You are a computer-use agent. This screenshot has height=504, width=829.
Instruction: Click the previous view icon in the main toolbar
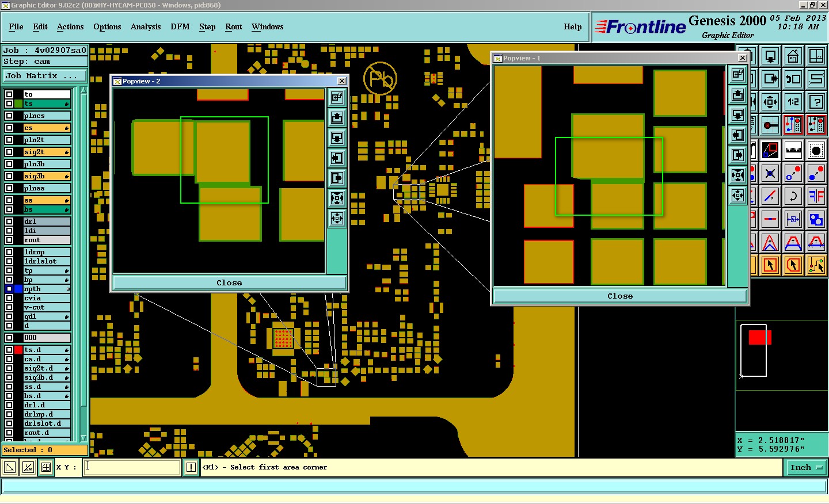[x=793, y=79]
